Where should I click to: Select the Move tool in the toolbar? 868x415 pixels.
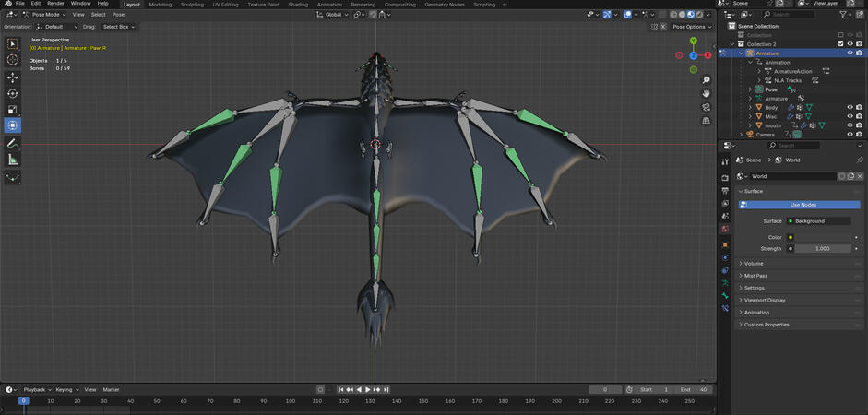pyautogui.click(x=13, y=77)
